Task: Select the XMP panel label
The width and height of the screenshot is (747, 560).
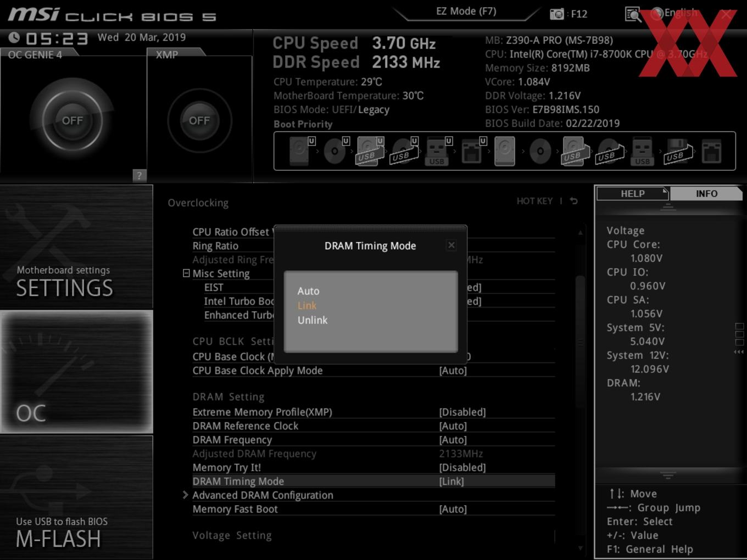Action: (x=167, y=55)
